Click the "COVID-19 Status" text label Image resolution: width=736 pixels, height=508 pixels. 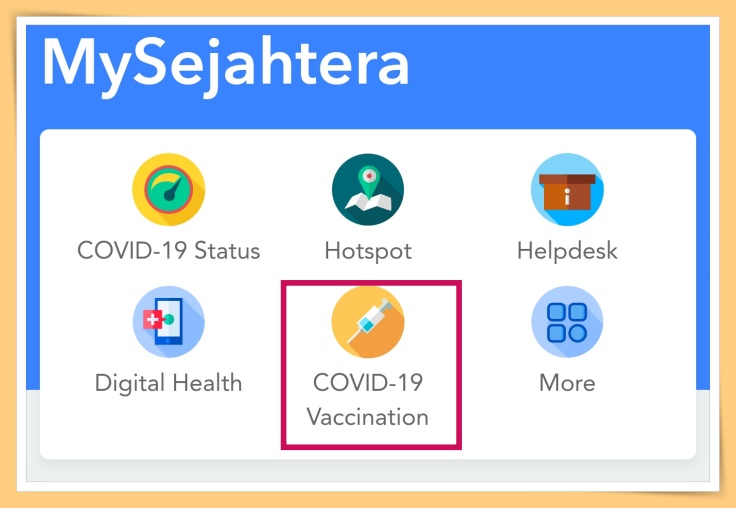pos(169,250)
